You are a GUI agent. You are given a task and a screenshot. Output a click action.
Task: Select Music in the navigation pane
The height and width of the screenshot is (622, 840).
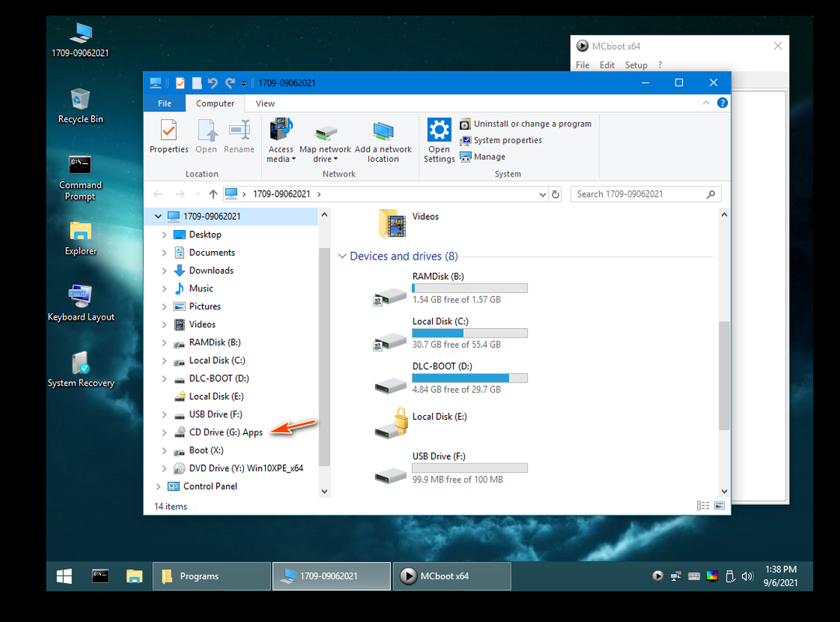point(201,288)
